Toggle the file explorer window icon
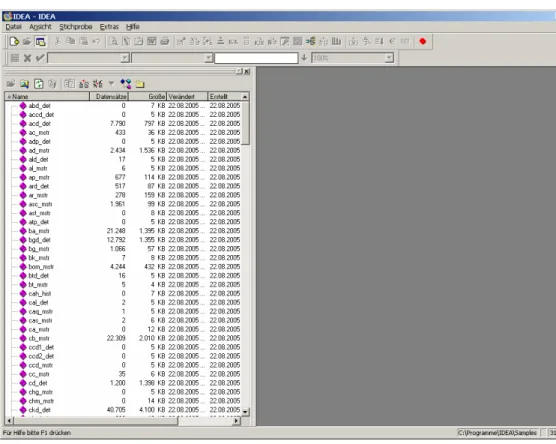 40,41
